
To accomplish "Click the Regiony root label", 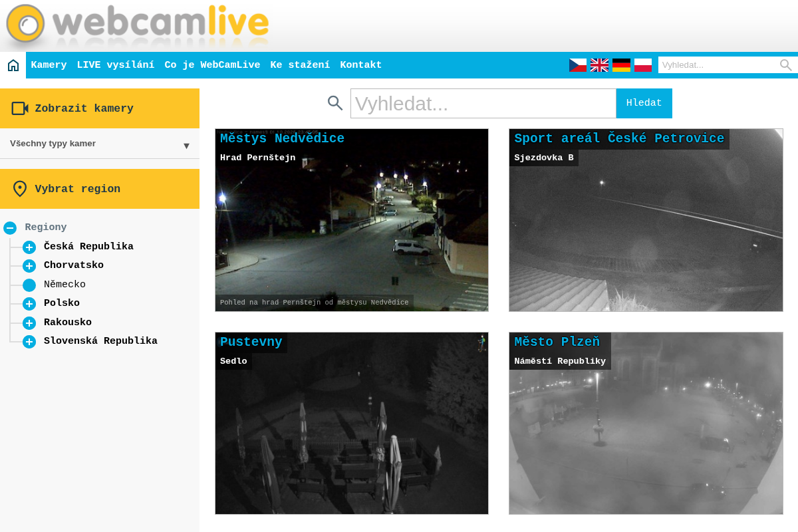I will [46, 227].
